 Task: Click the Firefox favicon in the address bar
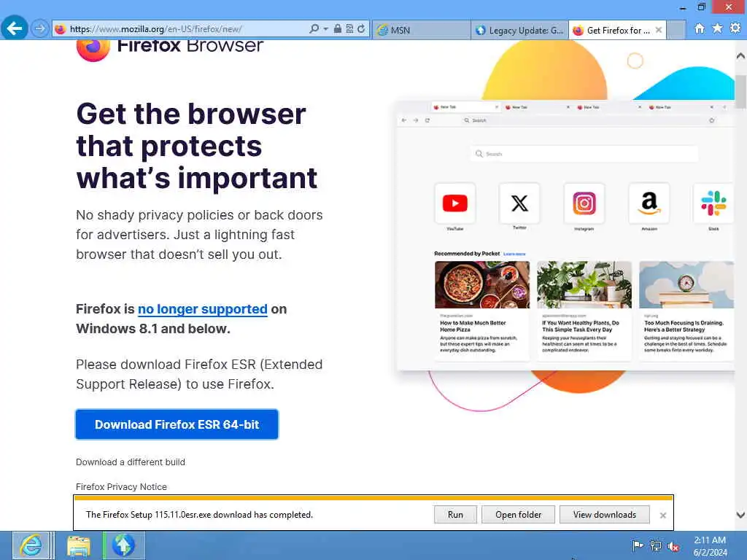click(61, 29)
